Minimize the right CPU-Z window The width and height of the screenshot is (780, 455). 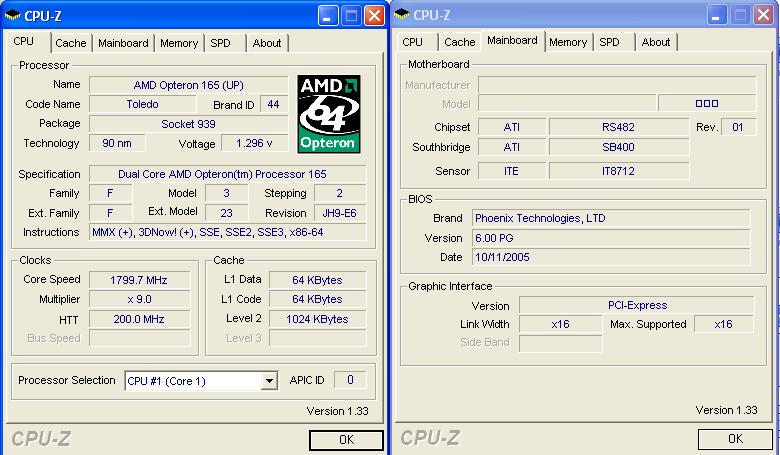tap(717, 15)
